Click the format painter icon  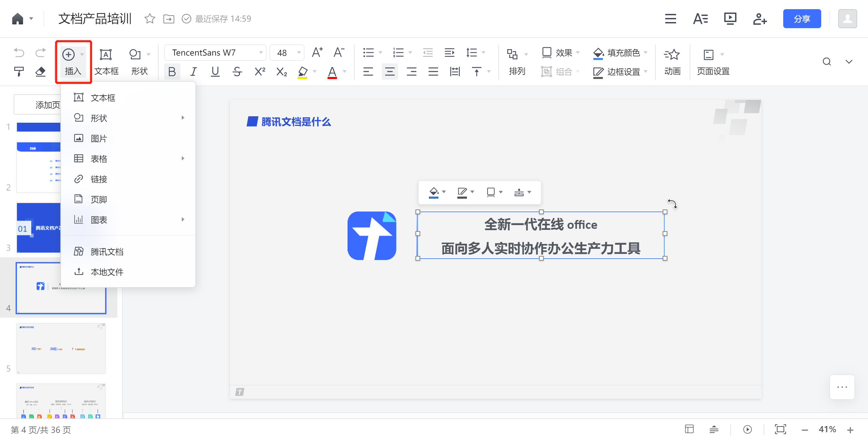coord(19,72)
